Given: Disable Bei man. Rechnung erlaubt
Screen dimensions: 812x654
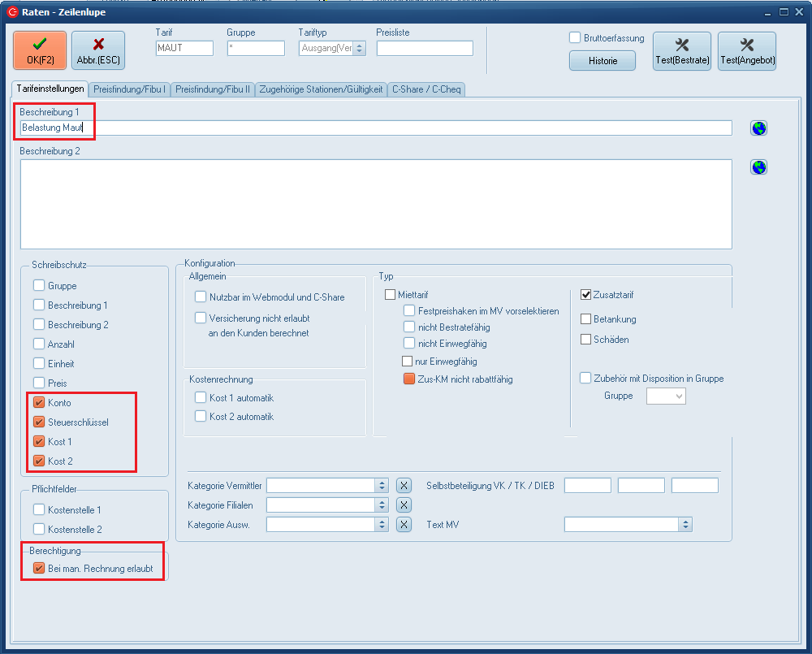Looking at the screenshot, I should (39, 569).
